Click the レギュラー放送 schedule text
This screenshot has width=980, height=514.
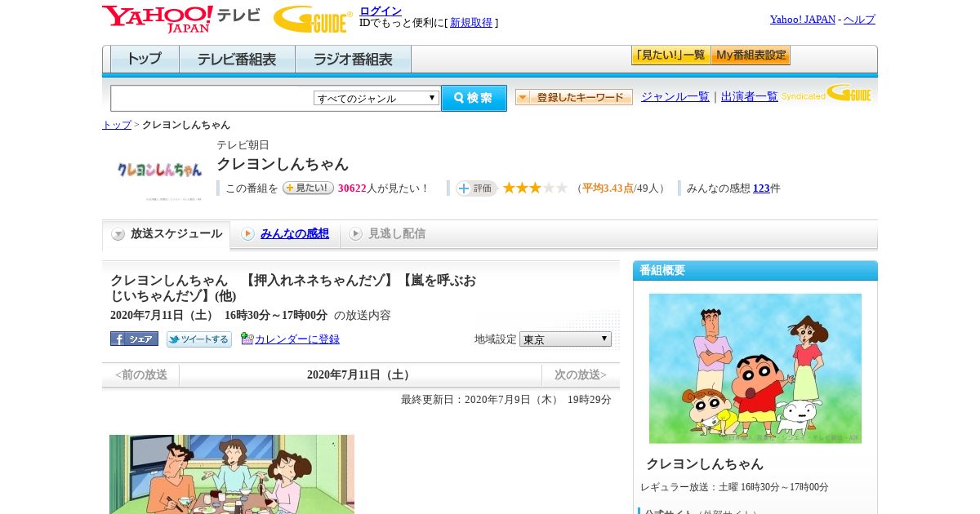click(x=734, y=487)
